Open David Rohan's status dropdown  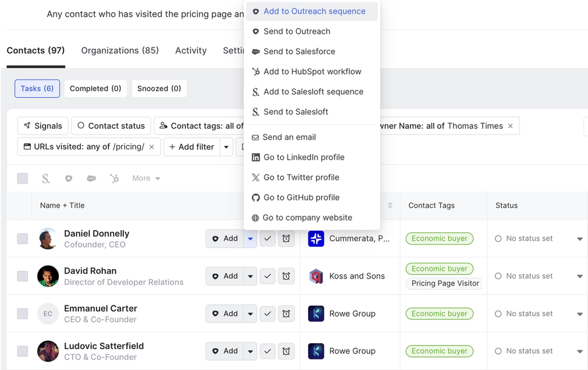(x=579, y=277)
